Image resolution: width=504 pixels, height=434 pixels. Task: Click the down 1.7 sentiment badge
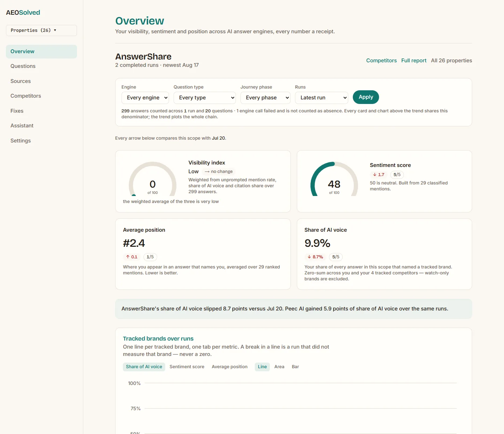pyautogui.click(x=379, y=175)
